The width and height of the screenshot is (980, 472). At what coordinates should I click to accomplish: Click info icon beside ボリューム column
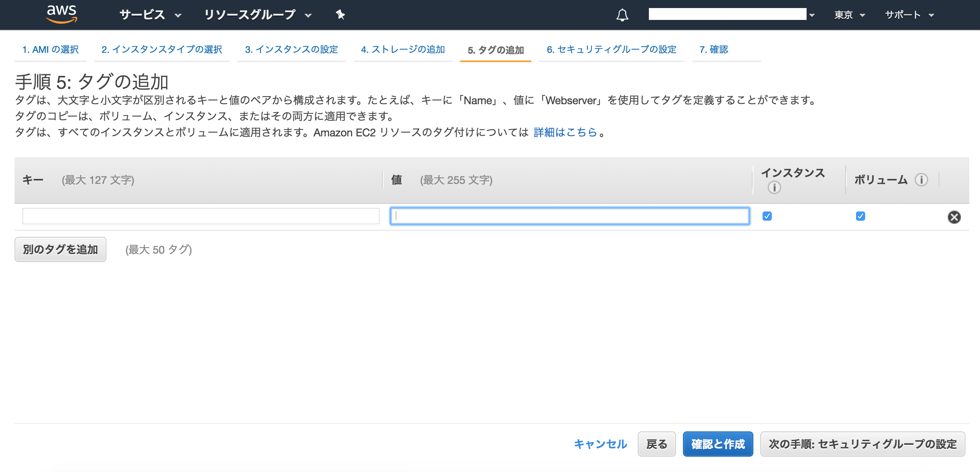pos(921,180)
